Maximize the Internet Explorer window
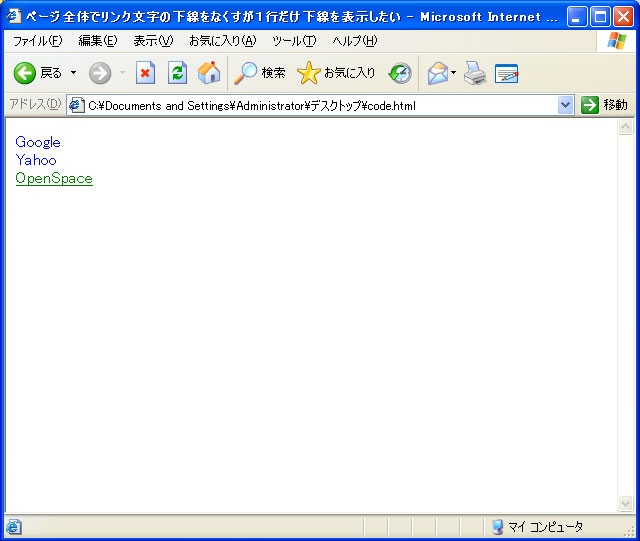This screenshot has width=640, height=541. point(600,17)
